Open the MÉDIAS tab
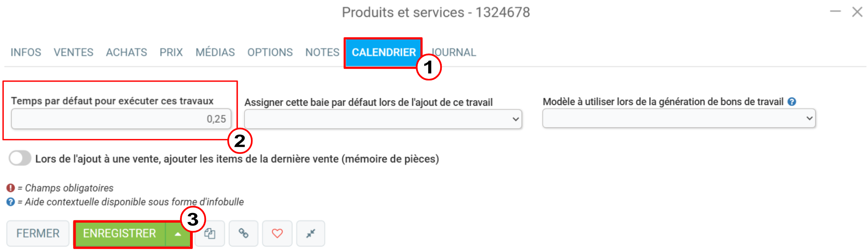 pos(215,52)
